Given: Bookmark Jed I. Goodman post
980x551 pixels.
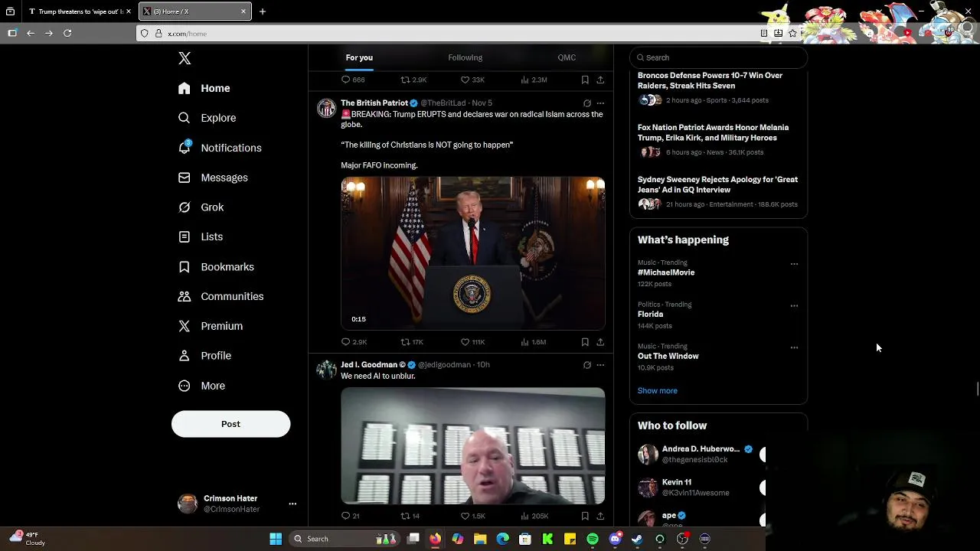Looking at the screenshot, I should point(585,516).
